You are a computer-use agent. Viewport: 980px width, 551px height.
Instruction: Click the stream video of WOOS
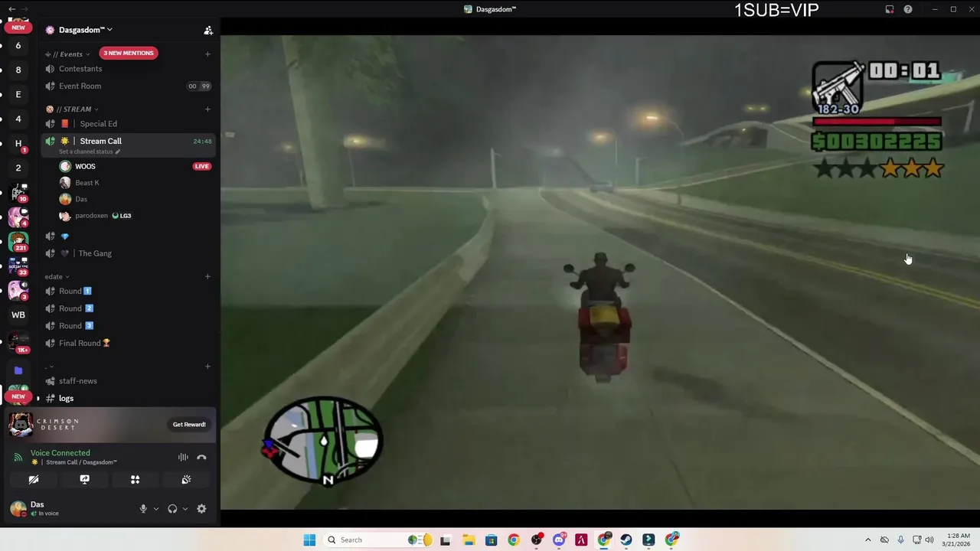click(x=600, y=272)
